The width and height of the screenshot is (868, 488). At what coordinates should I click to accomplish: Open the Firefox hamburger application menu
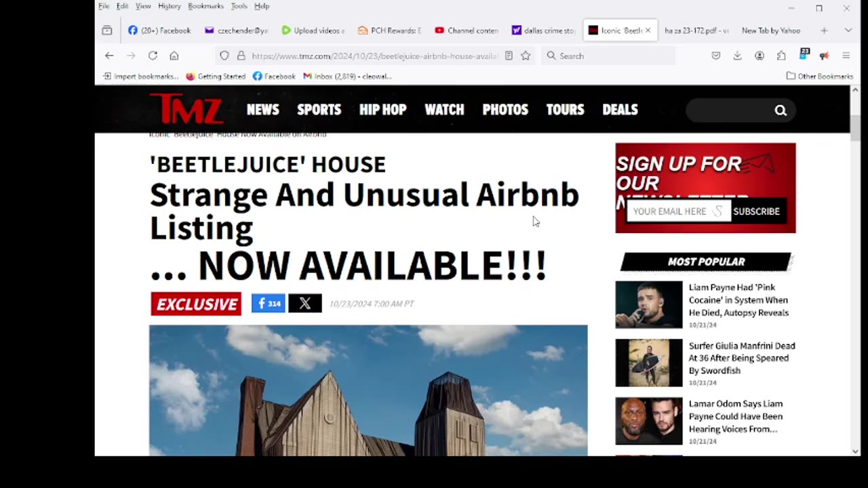(x=846, y=56)
